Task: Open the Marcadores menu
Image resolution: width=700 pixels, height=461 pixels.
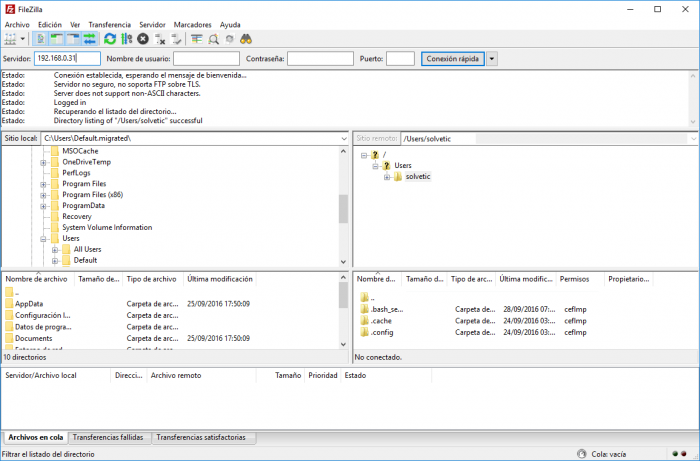Action: (x=192, y=25)
